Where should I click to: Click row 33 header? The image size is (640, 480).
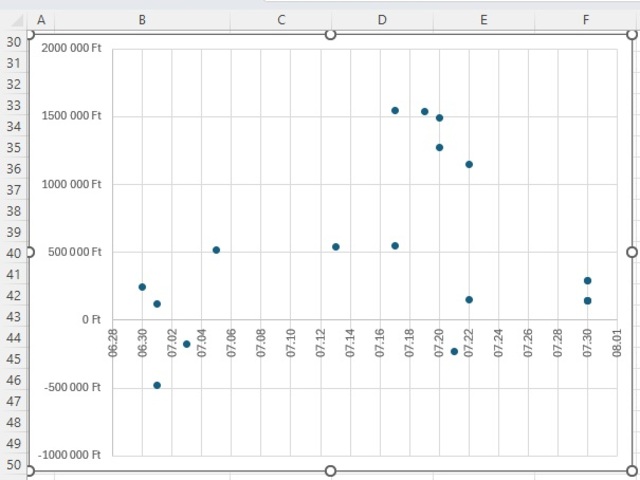click(14, 105)
